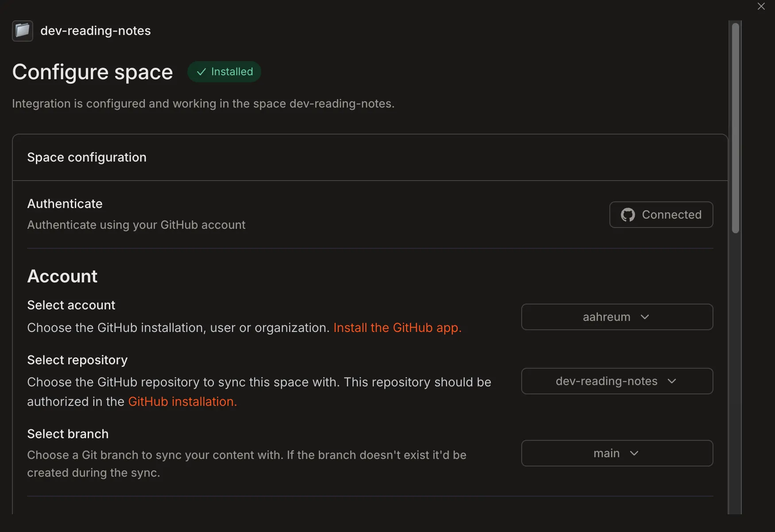
Task: Click the Installed status badge
Action: 224,72
